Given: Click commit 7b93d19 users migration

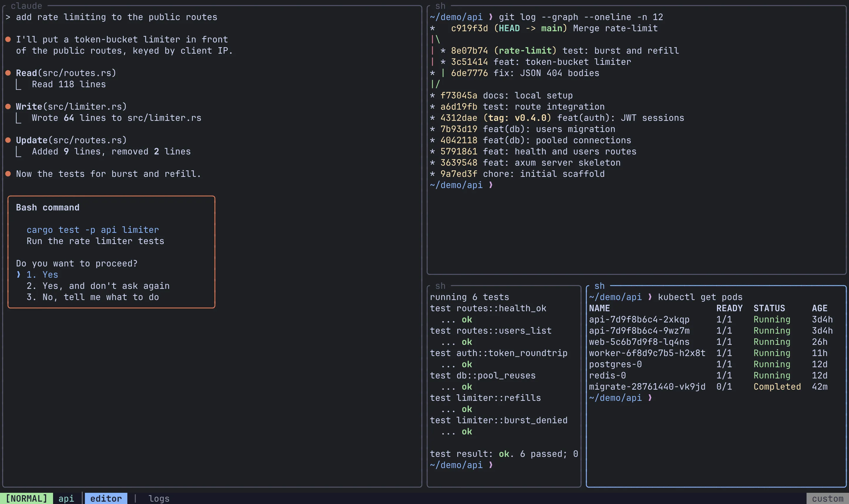Looking at the screenshot, I should tap(523, 129).
